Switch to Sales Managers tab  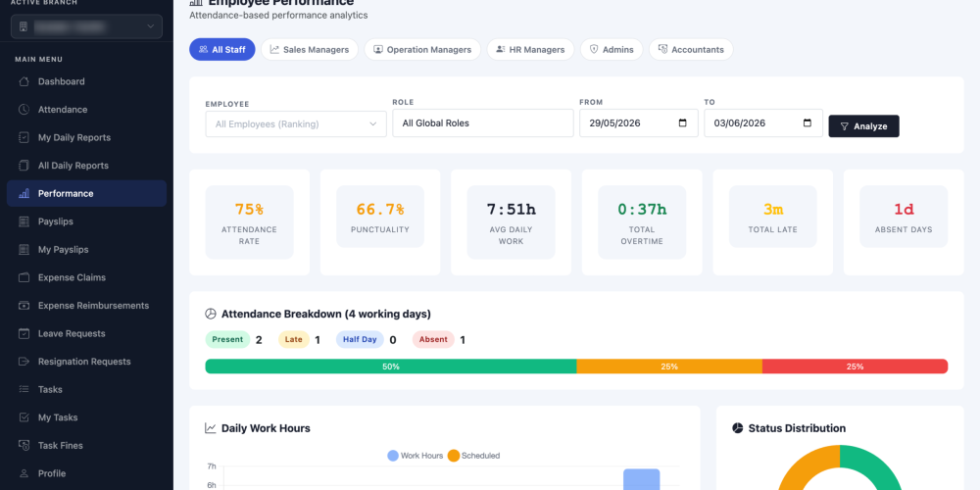click(310, 49)
